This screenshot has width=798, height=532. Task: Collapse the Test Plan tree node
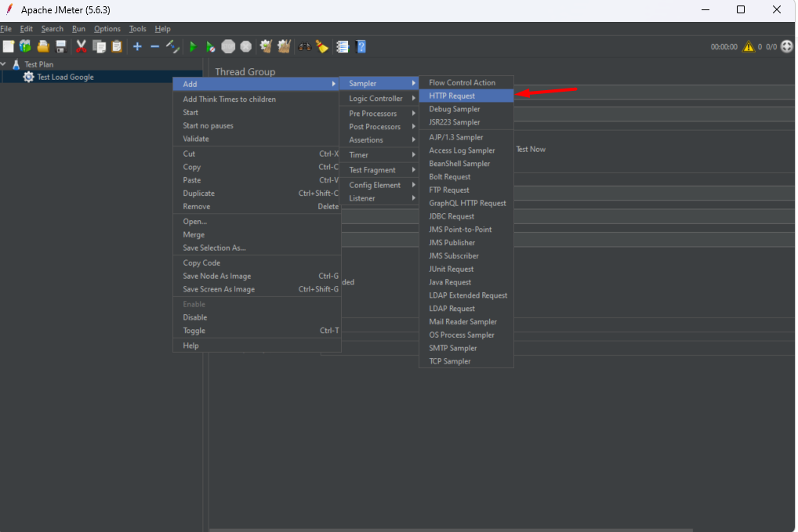(5, 64)
